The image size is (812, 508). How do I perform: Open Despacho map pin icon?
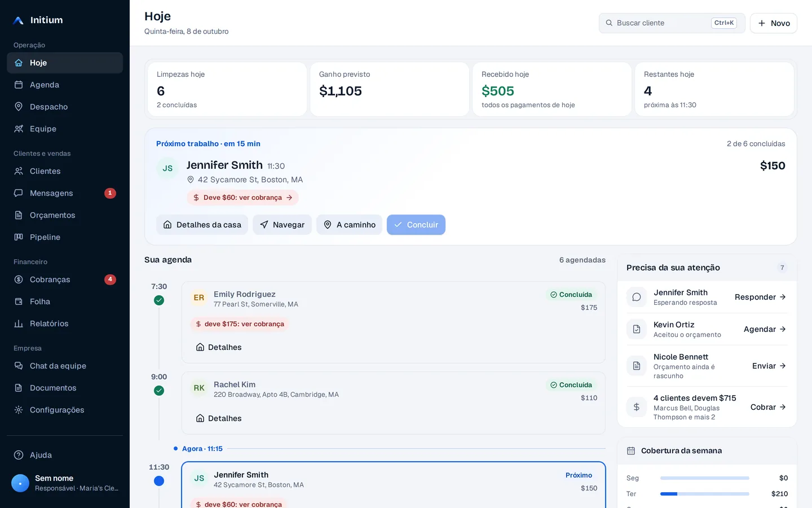(19, 107)
